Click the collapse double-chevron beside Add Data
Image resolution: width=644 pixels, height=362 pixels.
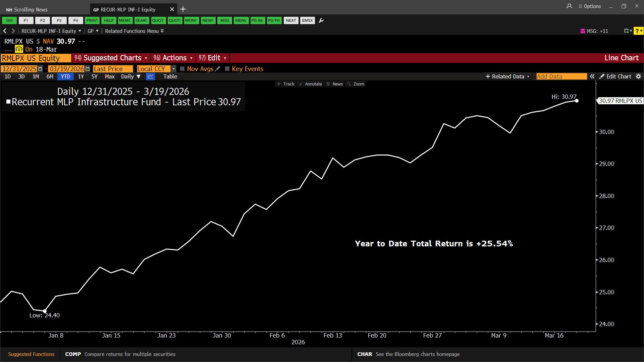[592, 76]
